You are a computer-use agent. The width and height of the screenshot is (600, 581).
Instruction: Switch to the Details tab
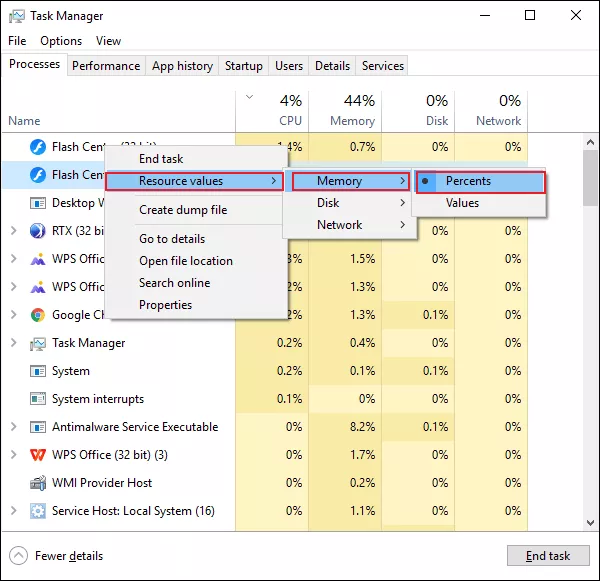pyautogui.click(x=332, y=66)
